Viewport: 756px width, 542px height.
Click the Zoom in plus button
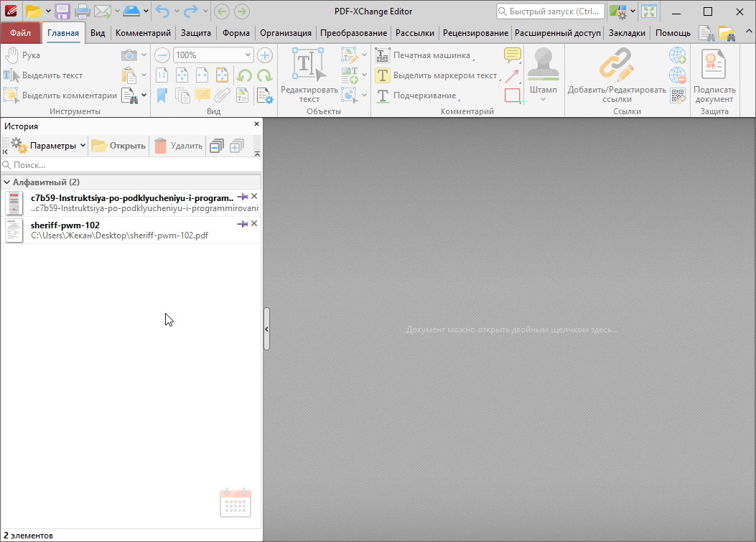click(265, 55)
